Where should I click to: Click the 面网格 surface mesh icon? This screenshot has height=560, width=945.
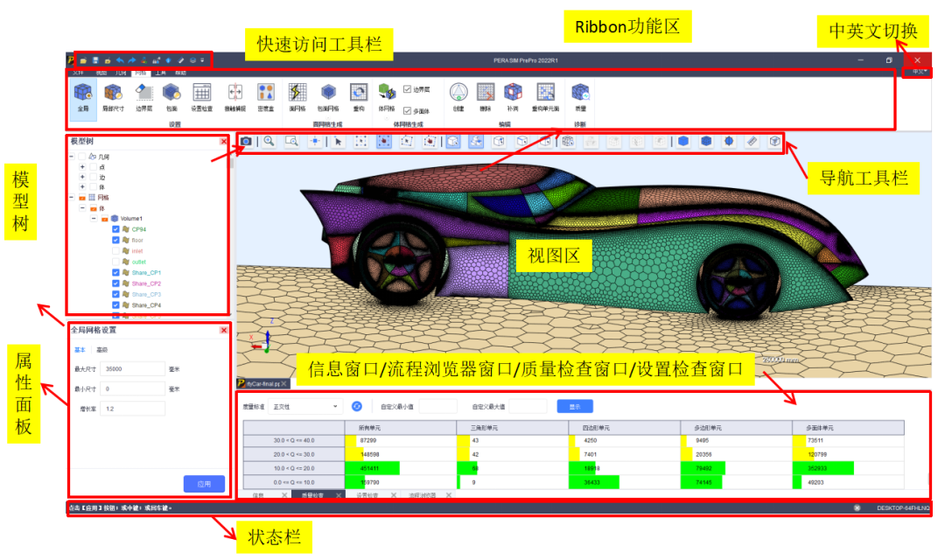click(x=297, y=95)
